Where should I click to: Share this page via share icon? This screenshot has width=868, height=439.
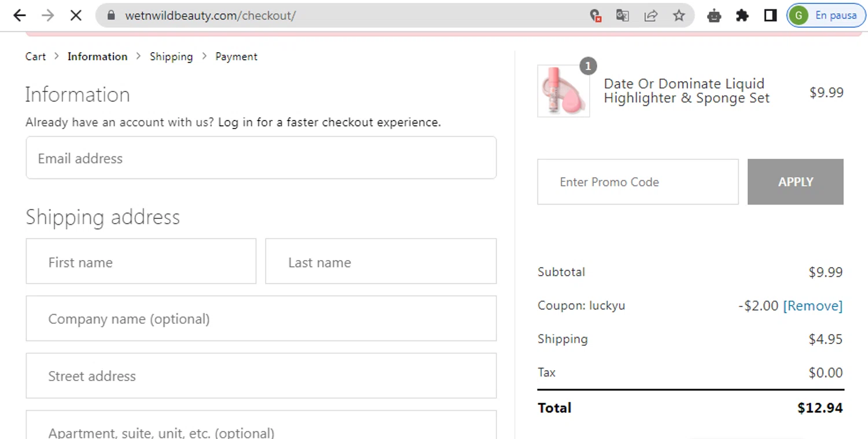pyautogui.click(x=651, y=16)
